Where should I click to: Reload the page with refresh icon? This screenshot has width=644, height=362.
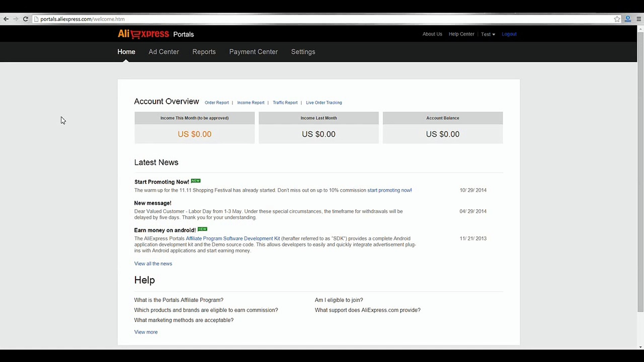[25, 19]
